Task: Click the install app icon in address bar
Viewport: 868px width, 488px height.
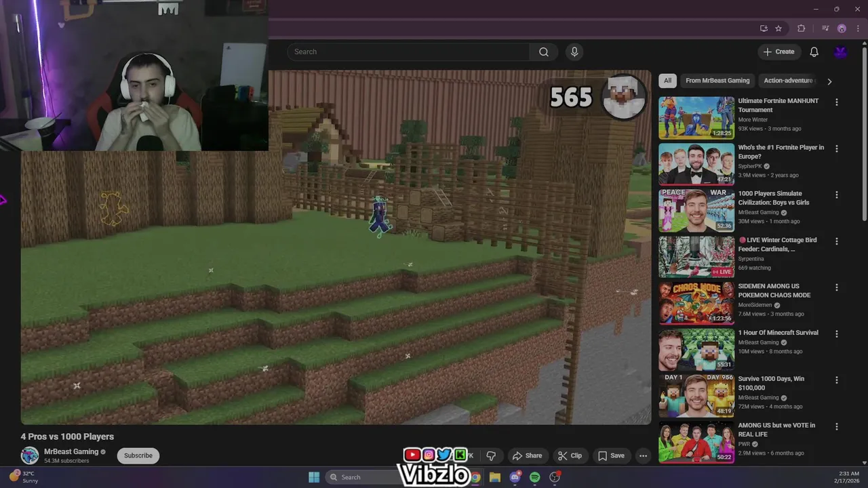Action: [x=764, y=28]
